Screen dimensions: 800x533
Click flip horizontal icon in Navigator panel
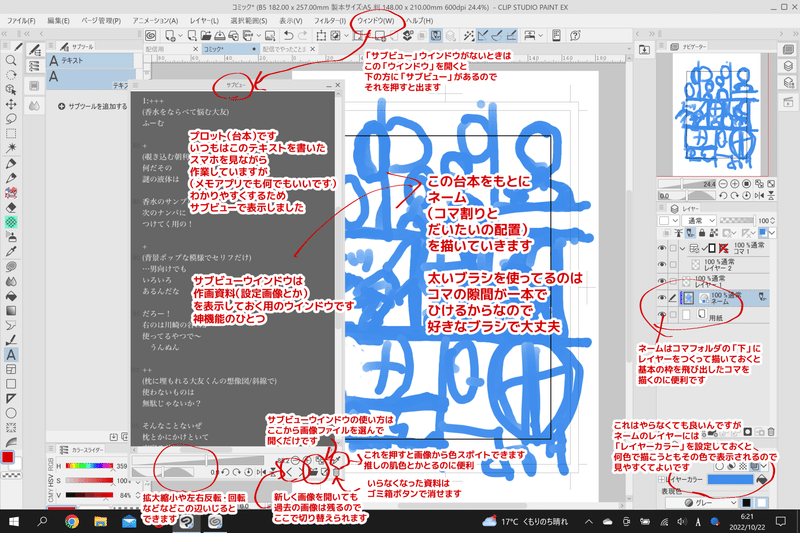760,196
